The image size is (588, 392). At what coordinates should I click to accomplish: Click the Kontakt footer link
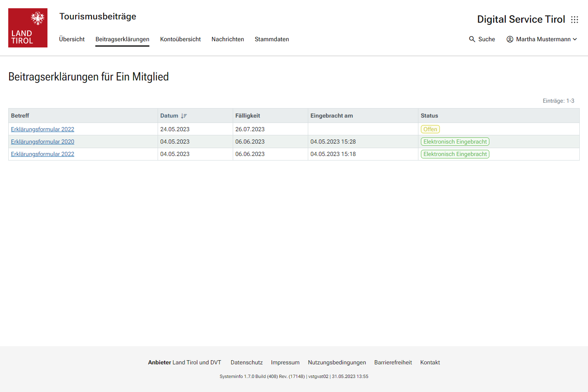coord(430,362)
